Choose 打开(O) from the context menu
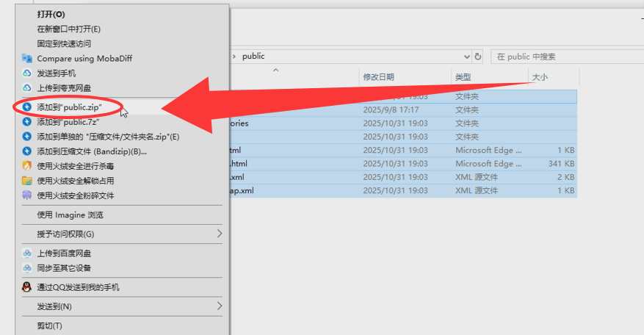The width and height of the screenshot is (644, 335). [51, 14]
